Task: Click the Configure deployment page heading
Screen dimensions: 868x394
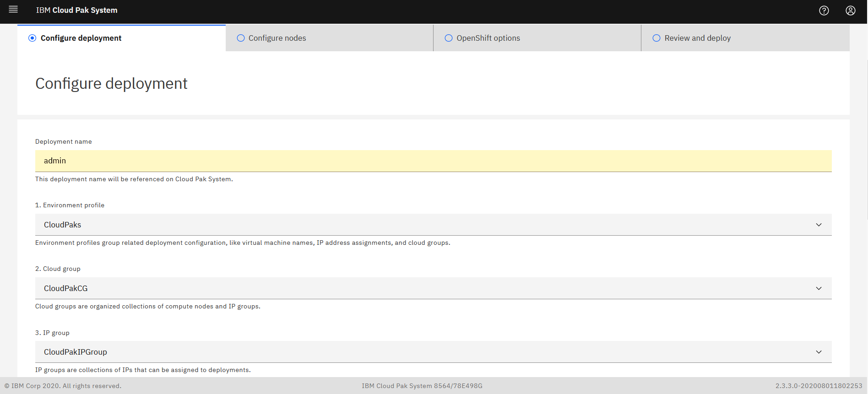Action: tap(111, 84)
